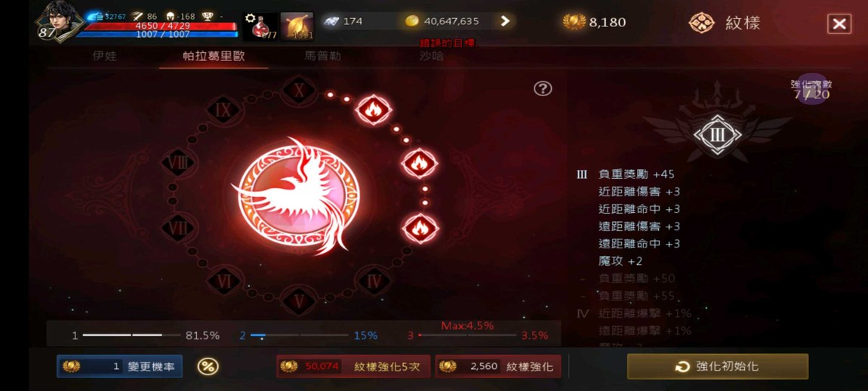Tap the golden feather item slot

[x=297, y=26]
